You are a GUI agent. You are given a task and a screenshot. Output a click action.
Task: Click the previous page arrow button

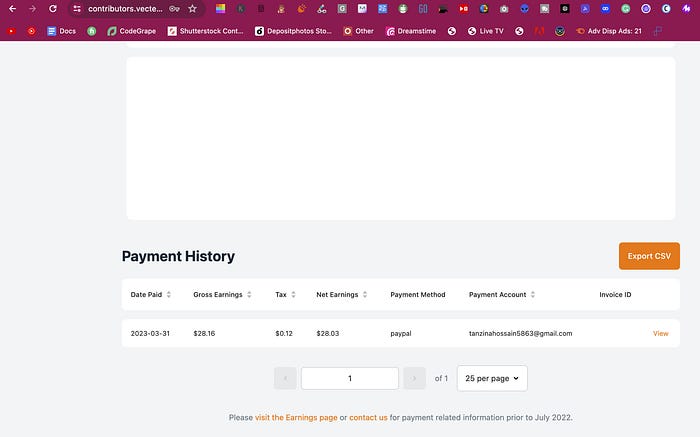point(285,379)
